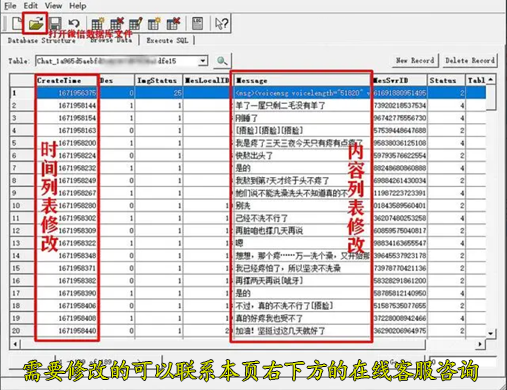Click the Modify Table pencil icon
507x390 pixels.
click(x=136, y=23)
